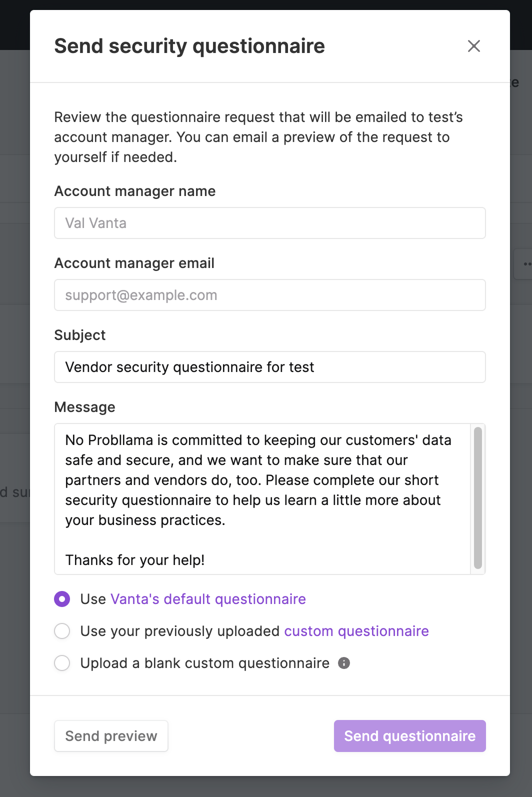Screen dimensions: 532x797
Task: Click the 'Subject' field label
Action: click(80, 335)
